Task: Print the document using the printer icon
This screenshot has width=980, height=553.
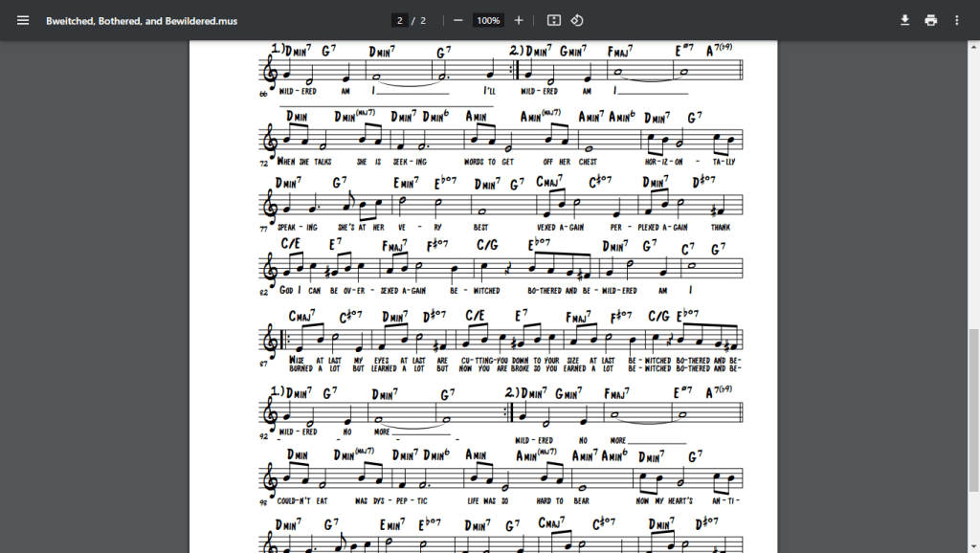Action: pyautogui.click(x=930, y=20)
